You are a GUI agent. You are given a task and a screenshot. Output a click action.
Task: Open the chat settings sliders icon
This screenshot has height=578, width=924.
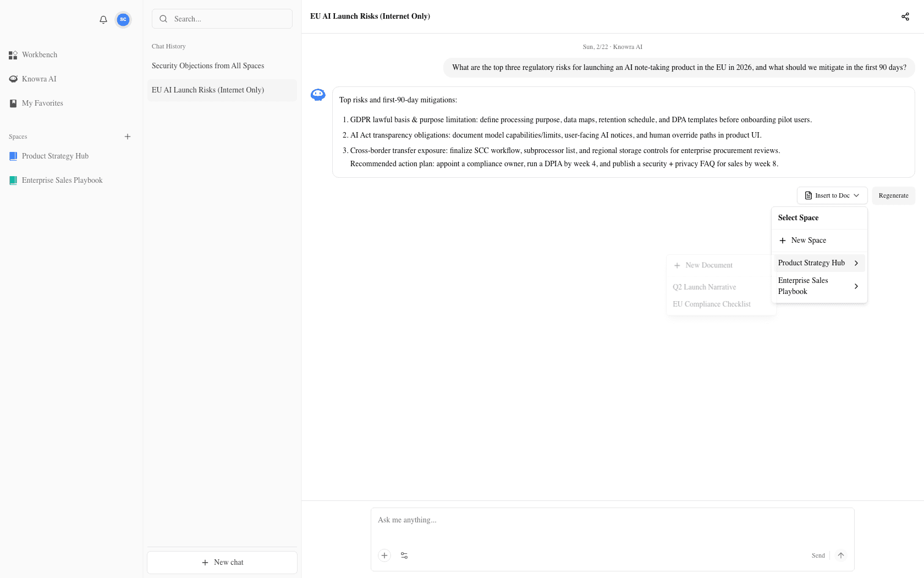(404, 555)
